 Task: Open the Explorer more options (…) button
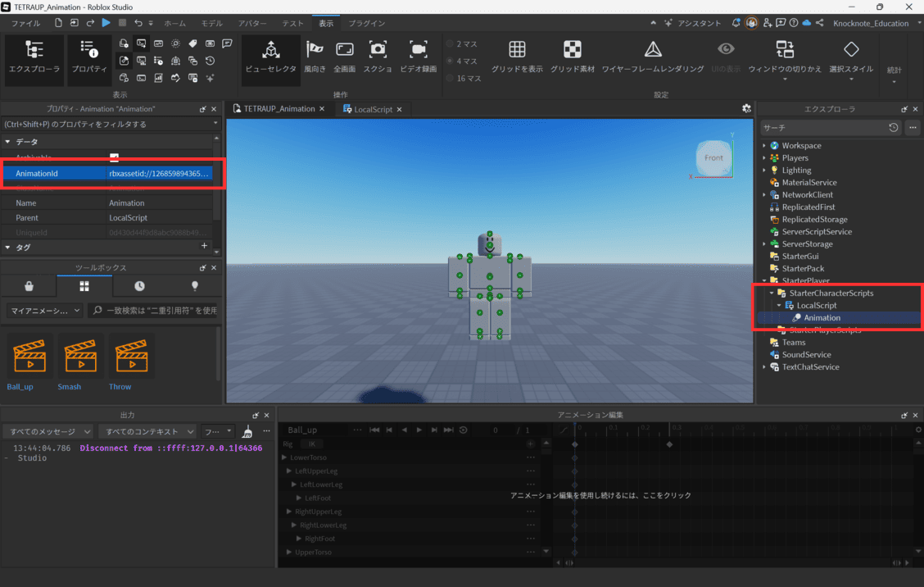click(x=913, y=127)
